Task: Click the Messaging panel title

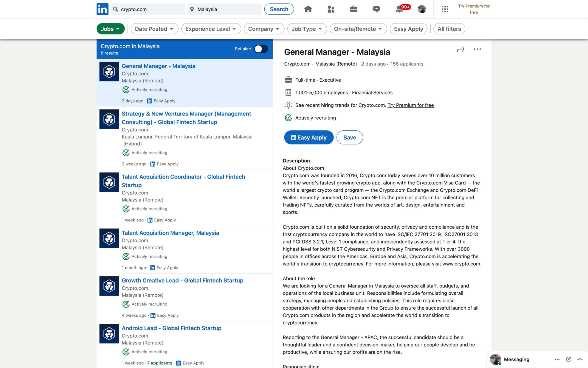Action: tap(517, 359)
